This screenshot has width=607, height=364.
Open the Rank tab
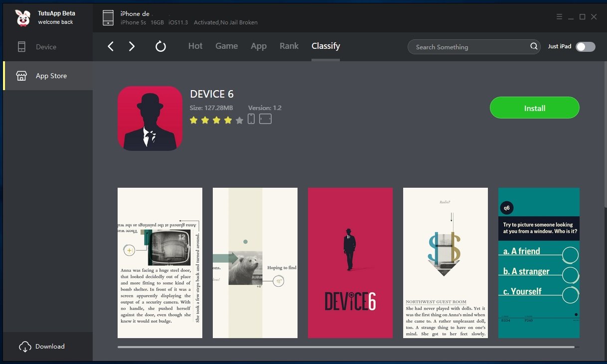pos(289,46)
